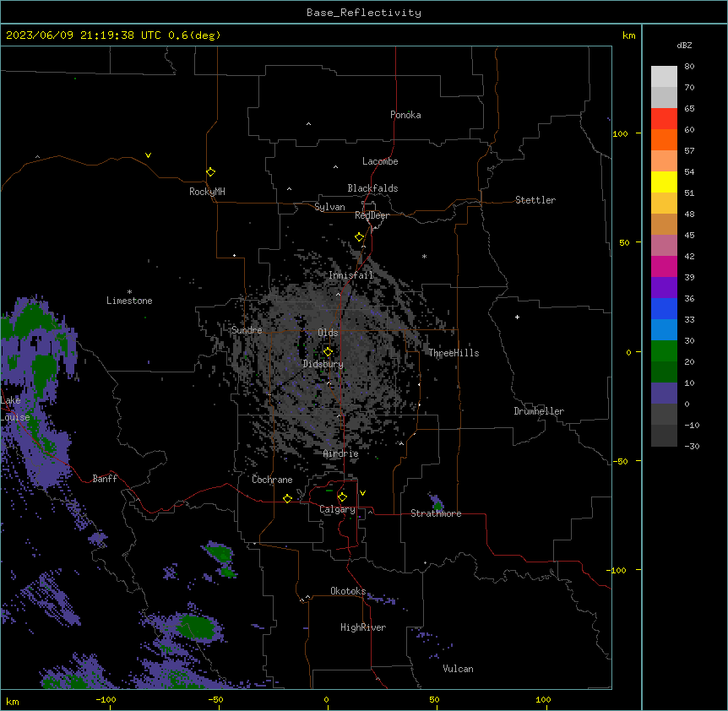Select the blue 36–33 dBZ legend swatch
The image size is (728, 711).
pyautogui.click(x=664, y=308)
